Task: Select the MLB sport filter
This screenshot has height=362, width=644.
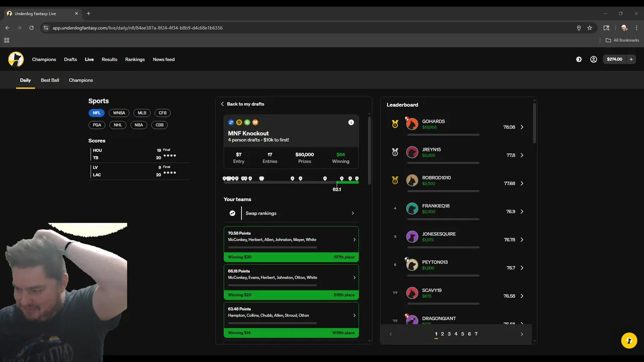Action: coord(142,113)
